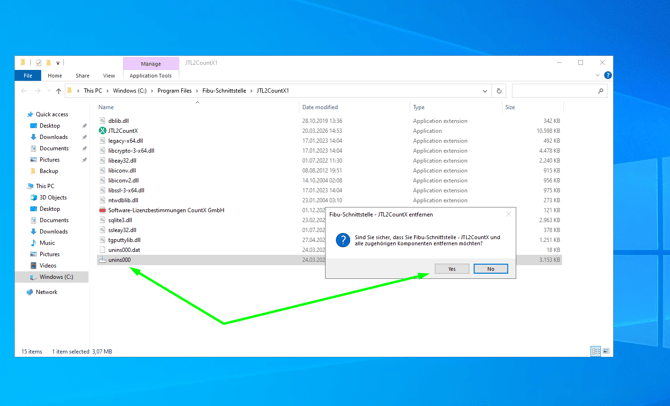The height and width of the screenshot is (406, 670).
Task: Click in the folder search box
Action: (555, 91)
